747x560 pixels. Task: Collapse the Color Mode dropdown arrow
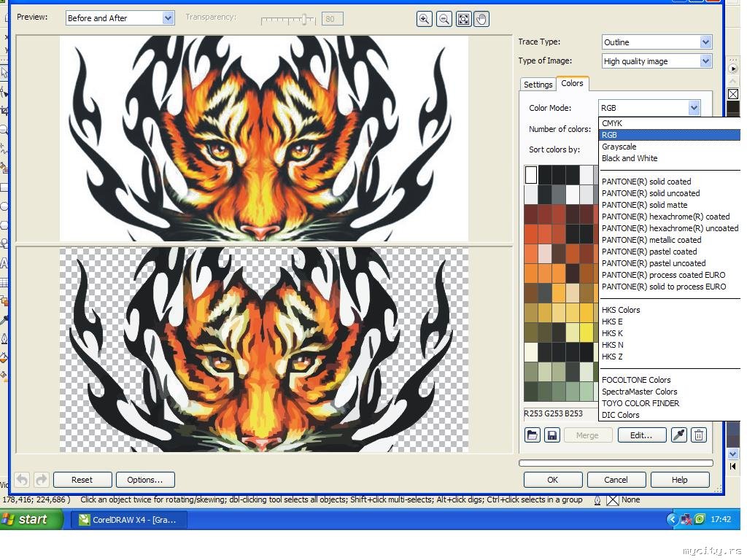(694, 108)
